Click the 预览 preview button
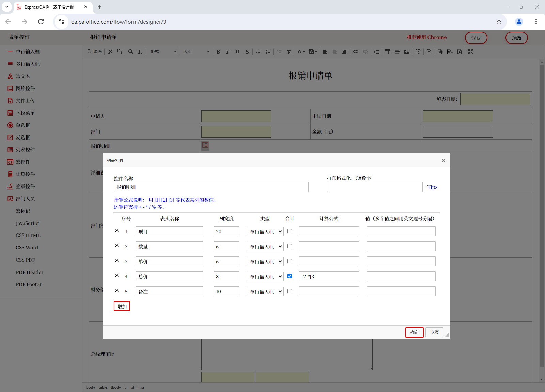The image size is (545, 392). [516, 38]
